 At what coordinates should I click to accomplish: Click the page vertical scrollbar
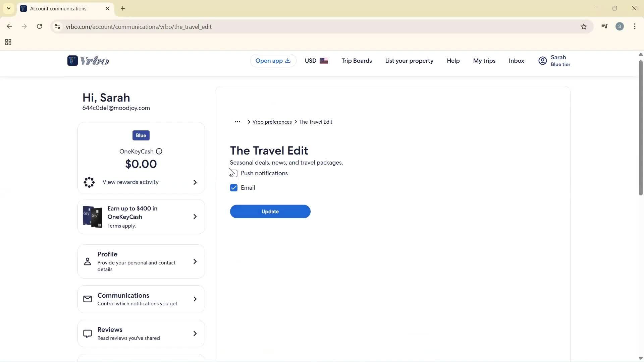coord(640,127)
